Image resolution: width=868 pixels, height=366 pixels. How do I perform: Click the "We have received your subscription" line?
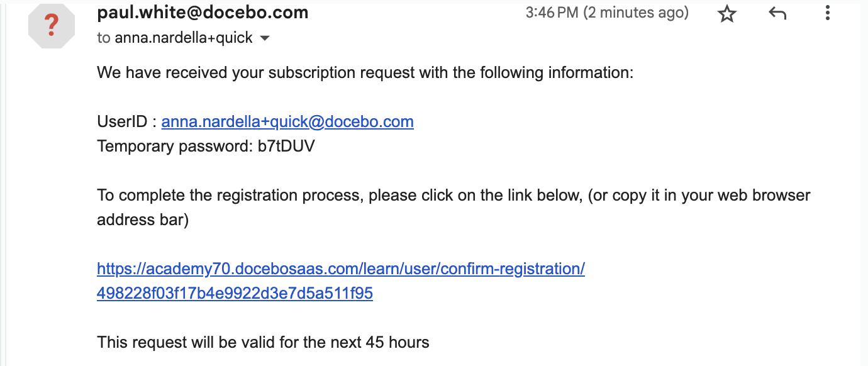365,73
